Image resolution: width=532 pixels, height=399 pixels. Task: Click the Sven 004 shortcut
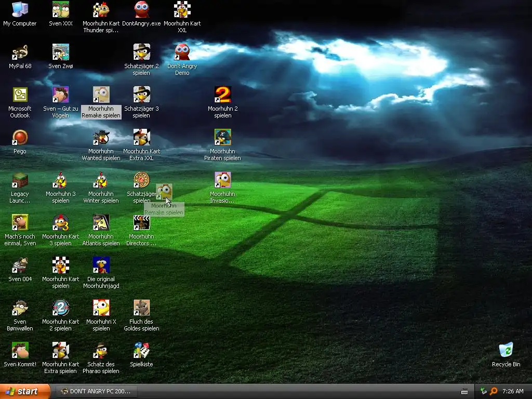[x=20, y=265]
